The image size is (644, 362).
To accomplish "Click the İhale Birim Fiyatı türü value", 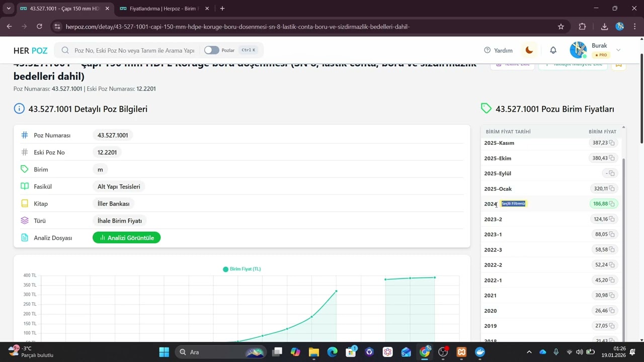I will pos(120,221).
